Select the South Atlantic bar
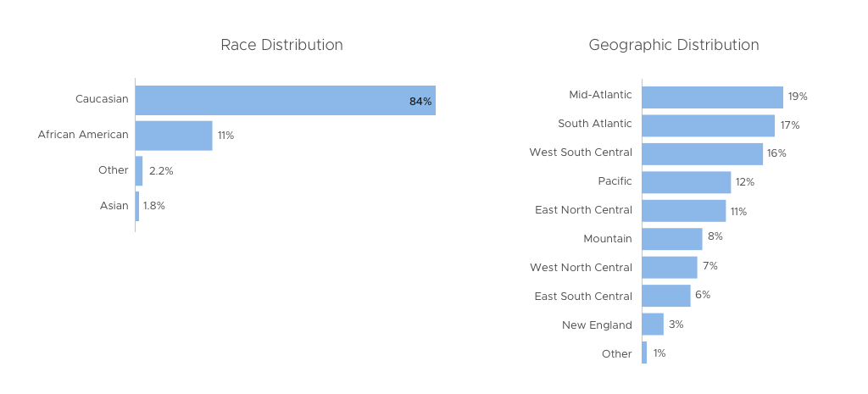 tap(708, 125)
